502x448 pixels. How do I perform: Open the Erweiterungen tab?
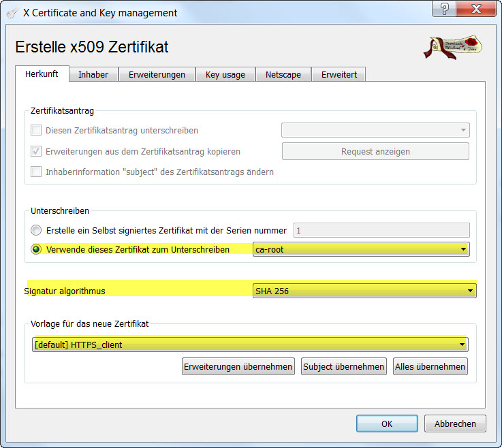157,75
